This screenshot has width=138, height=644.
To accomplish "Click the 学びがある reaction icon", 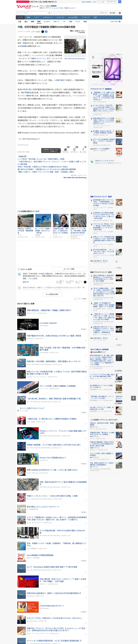I will 66,150.
